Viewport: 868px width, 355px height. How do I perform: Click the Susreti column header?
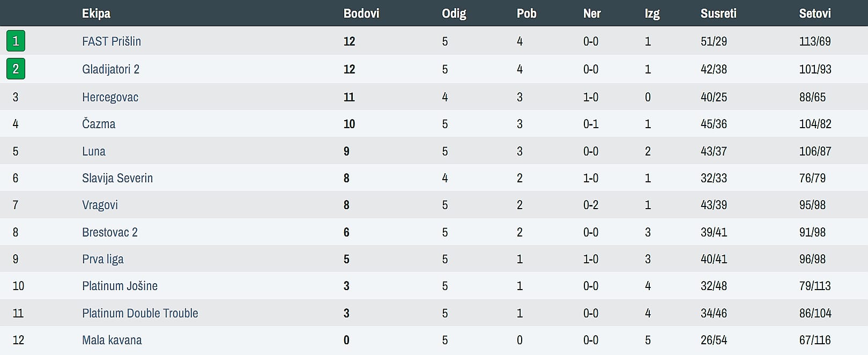(x=718, y=13)
